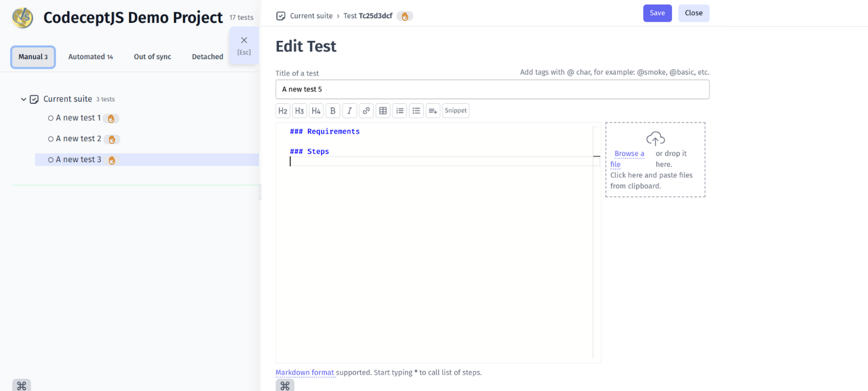Insert a hyperlink in the editor
868x391 pixels.
[x=366, y=110]
